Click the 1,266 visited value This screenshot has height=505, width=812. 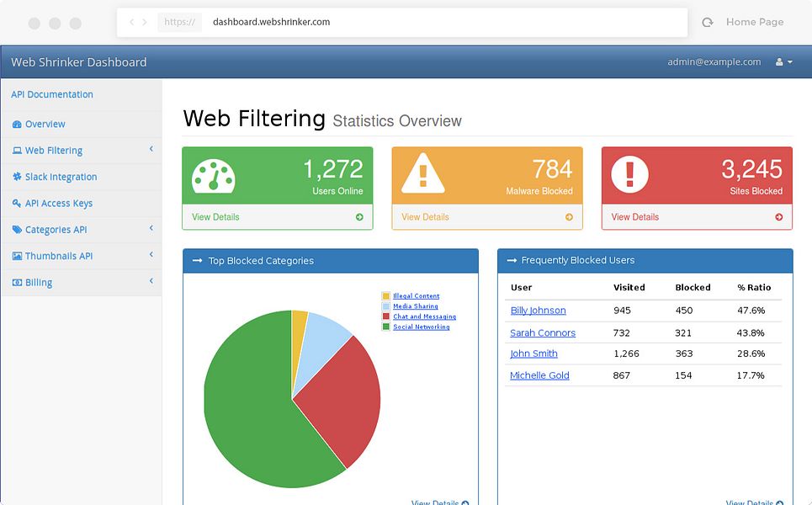[626, 353]
